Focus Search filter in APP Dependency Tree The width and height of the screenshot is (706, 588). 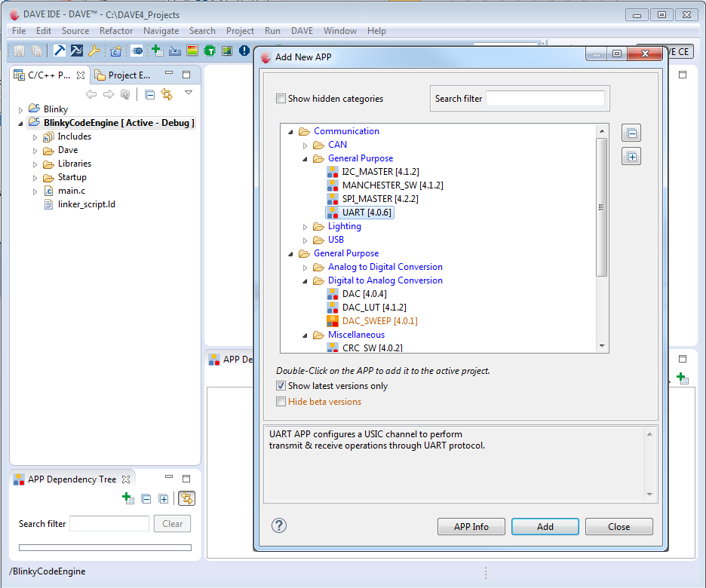click(109, 524)
